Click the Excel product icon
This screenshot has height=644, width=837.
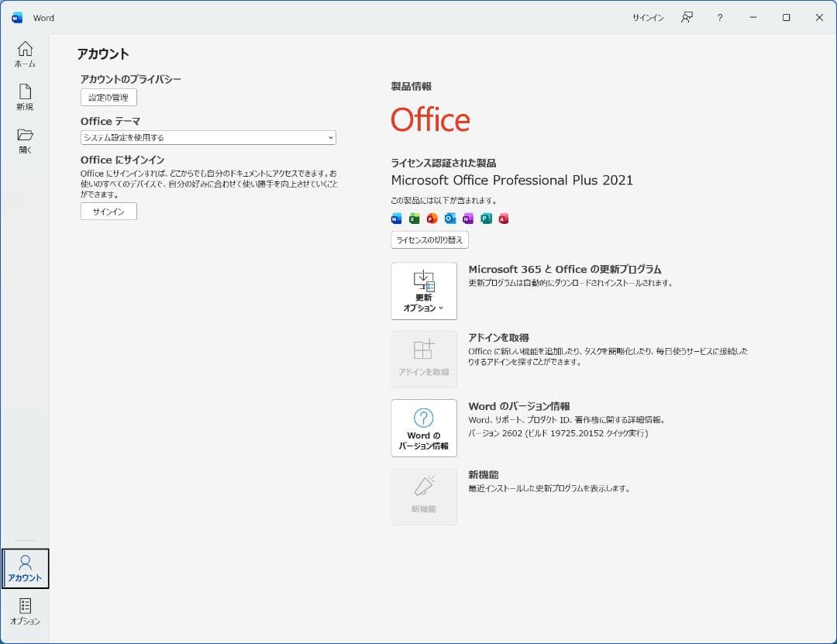[414, 219]
